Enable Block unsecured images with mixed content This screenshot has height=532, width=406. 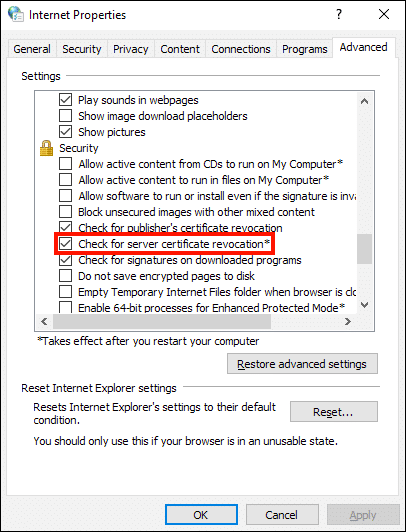pos(65,212)
